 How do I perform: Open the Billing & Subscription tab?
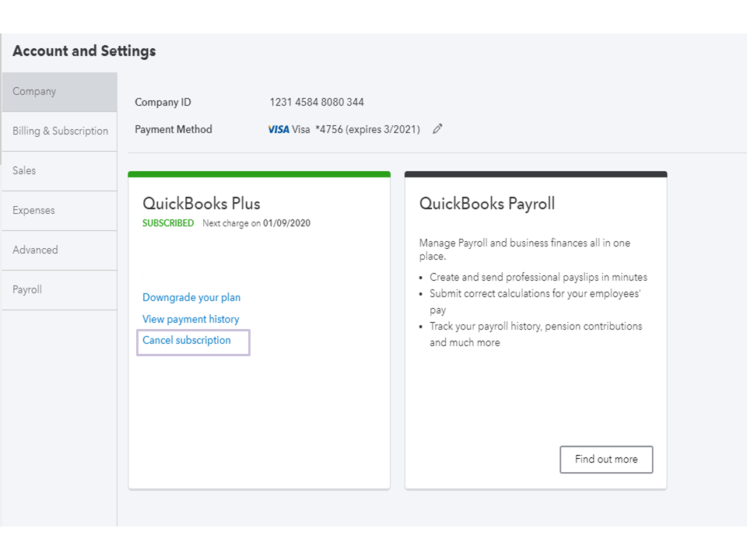[x=60, y=131]
